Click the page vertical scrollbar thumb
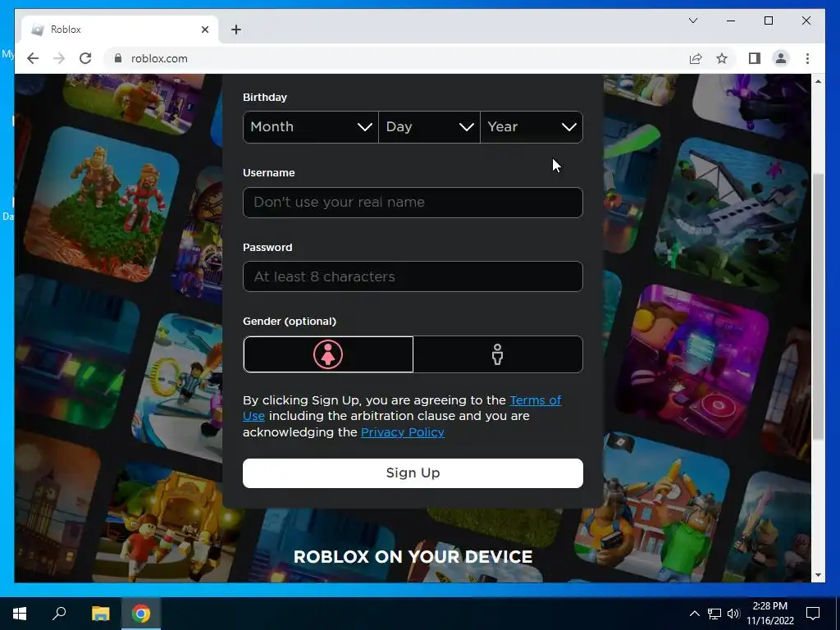 (818, 307)
